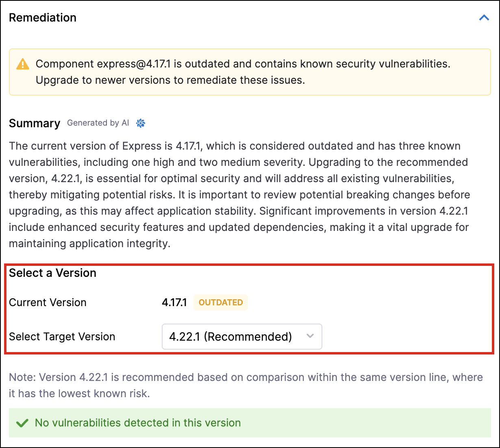Click the Current Version label

(x=48, y=302)
